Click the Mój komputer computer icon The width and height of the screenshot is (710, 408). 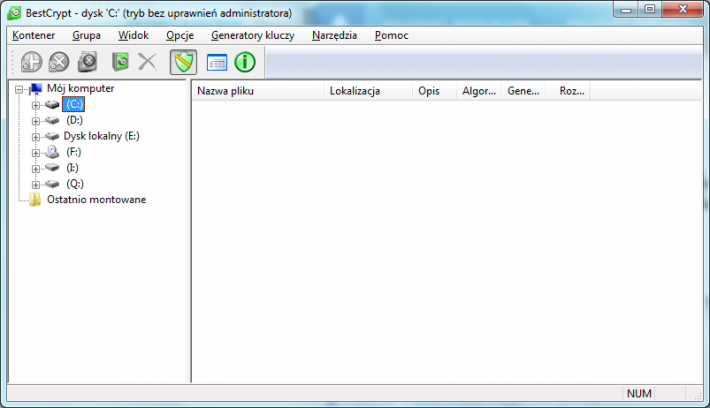click(35, 89)
